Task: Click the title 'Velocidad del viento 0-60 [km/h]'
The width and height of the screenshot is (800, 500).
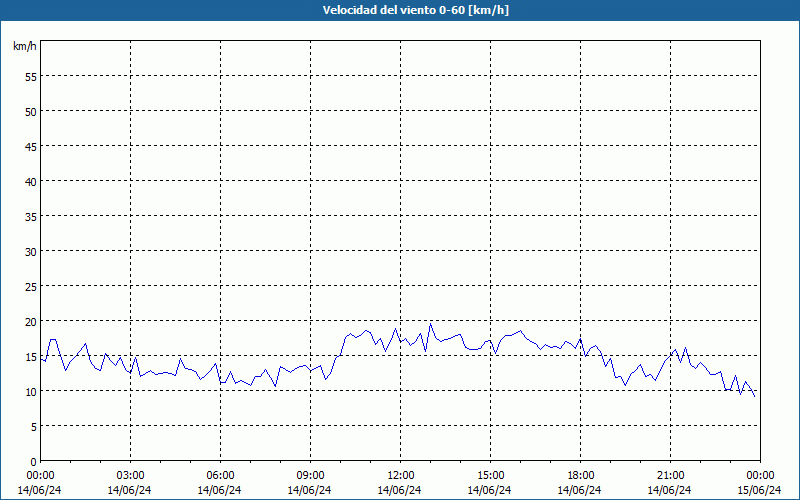Action: click(415, 10)
